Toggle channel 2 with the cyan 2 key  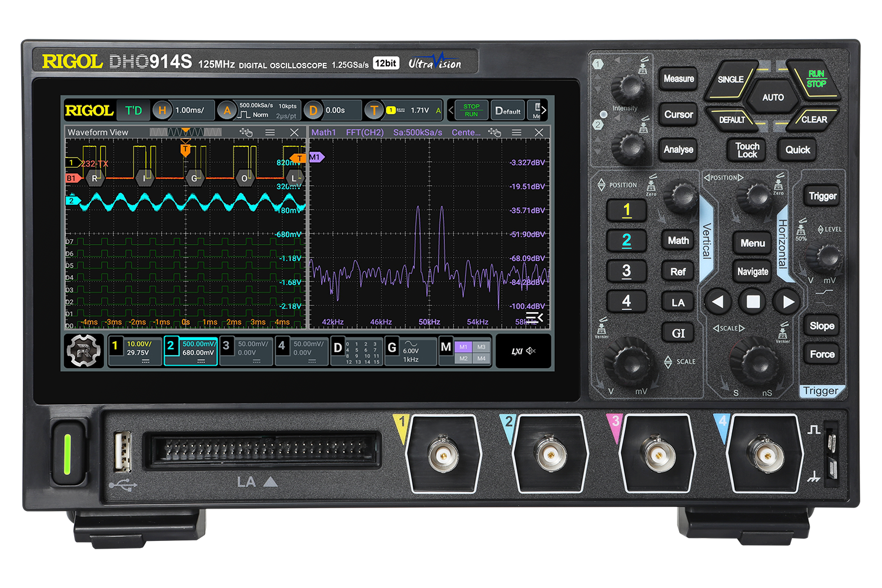627,240
